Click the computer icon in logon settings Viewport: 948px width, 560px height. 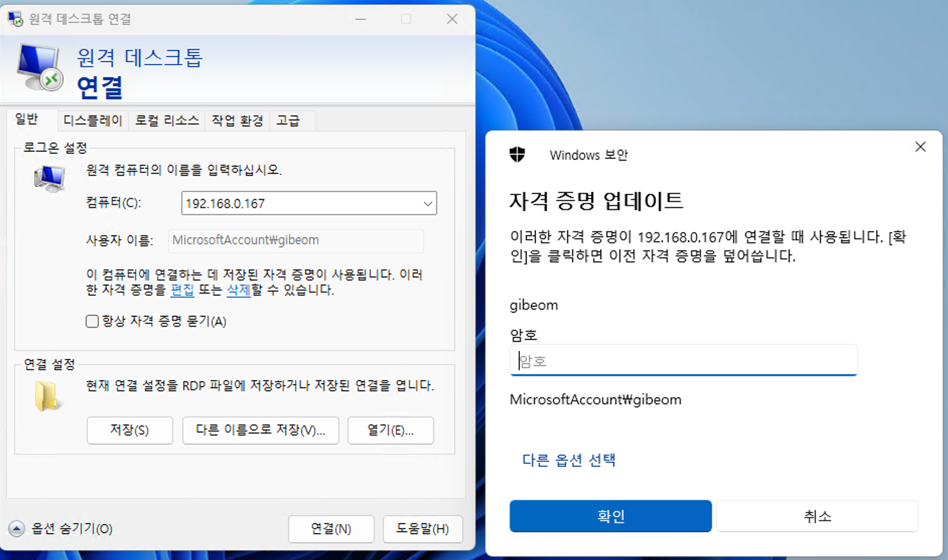(x=49, y=179)
